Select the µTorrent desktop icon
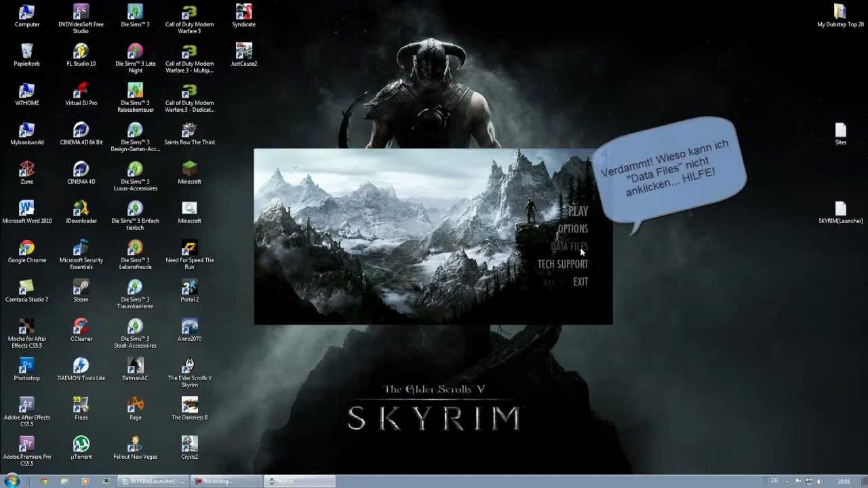Image resolution: width=868 pixels, height=488 pixels. pos(81,449)
